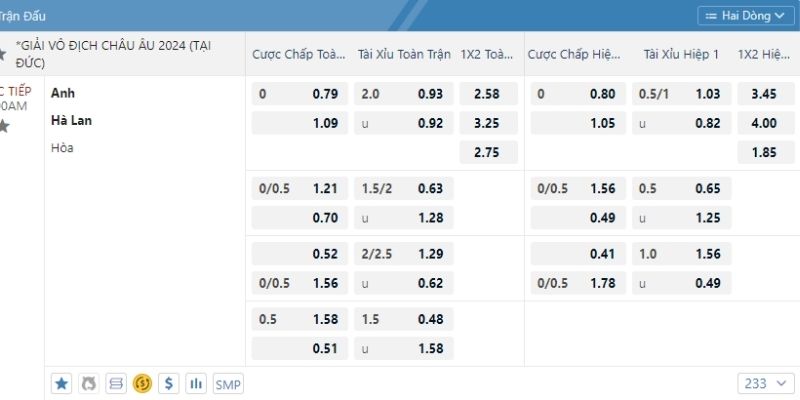
Task: Click the dollar sign icon
Action: coord(169,383)
